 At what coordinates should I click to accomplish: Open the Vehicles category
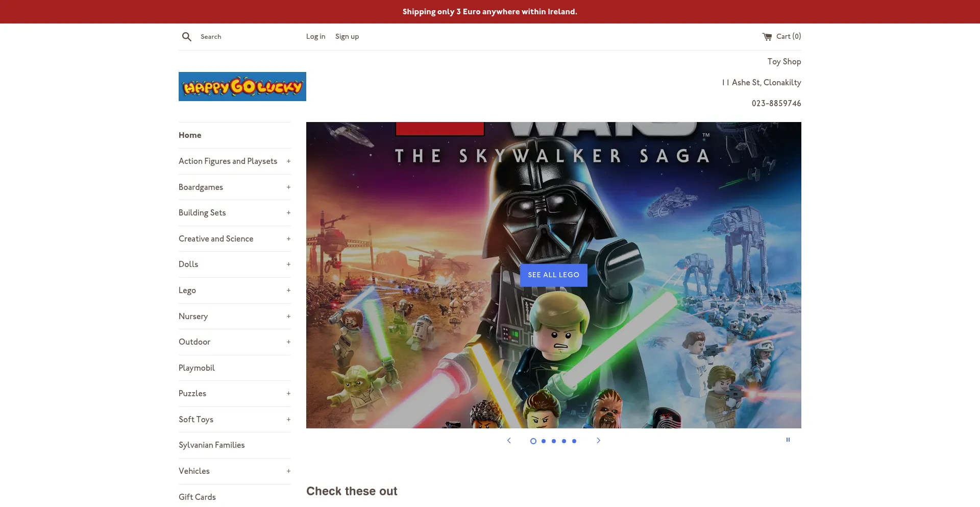point(194,471)
